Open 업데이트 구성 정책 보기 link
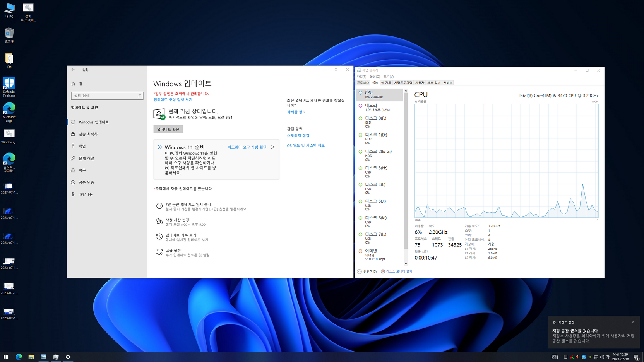Screen dimensions: 644x362 click(173, 100)
